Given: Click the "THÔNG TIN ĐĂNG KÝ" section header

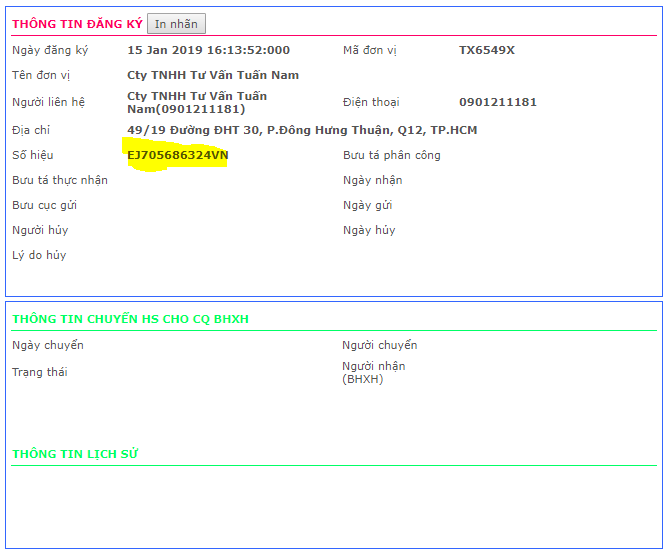Looking at the screenshot, I should (77, 24).
